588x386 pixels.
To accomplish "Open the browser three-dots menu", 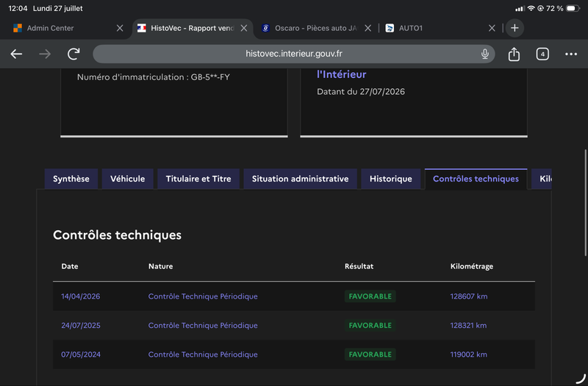I will (571, 54).
